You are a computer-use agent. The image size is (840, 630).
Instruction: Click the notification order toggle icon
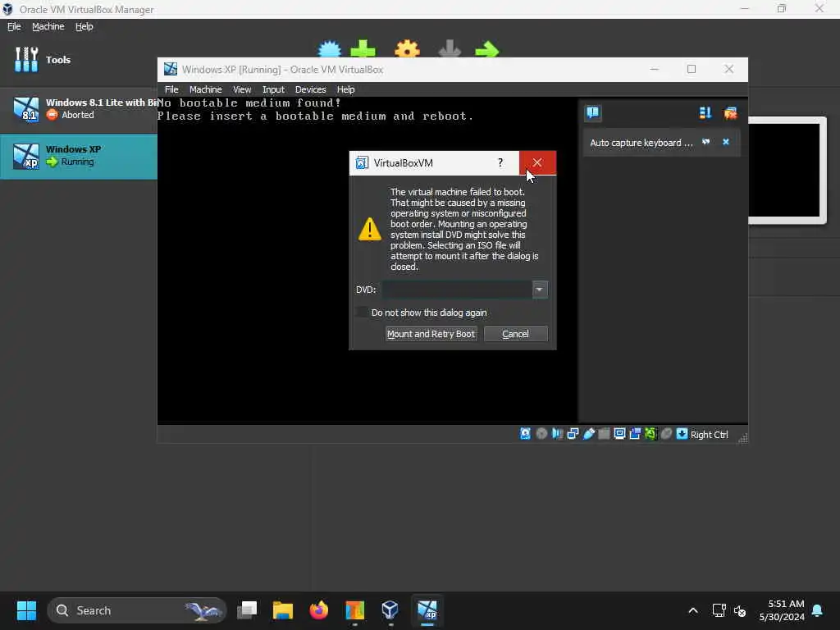coord(705,112)
